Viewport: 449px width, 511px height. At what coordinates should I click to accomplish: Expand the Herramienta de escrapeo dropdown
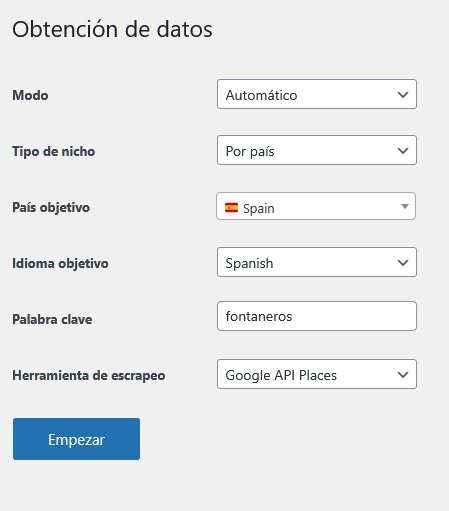317,374
